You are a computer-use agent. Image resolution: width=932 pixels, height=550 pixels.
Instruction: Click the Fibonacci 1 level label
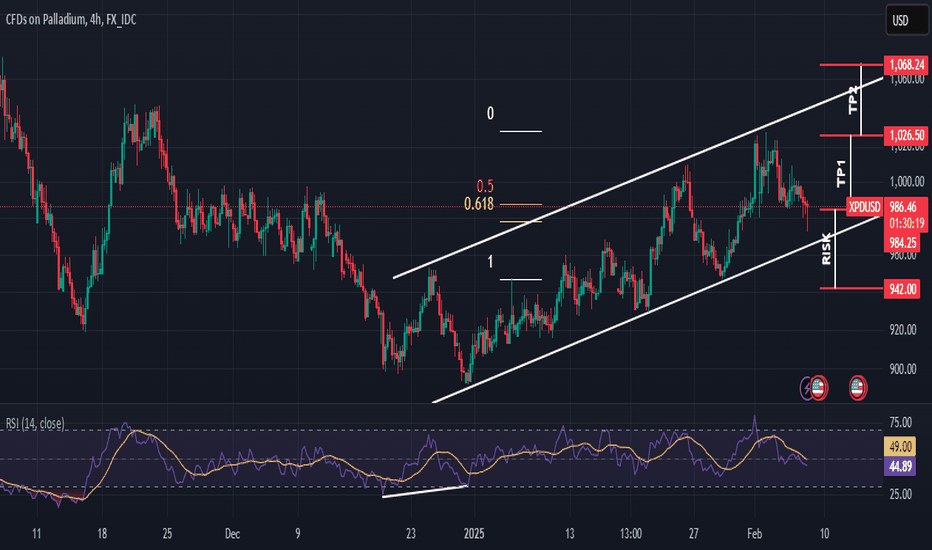click(x=490, y=262)
